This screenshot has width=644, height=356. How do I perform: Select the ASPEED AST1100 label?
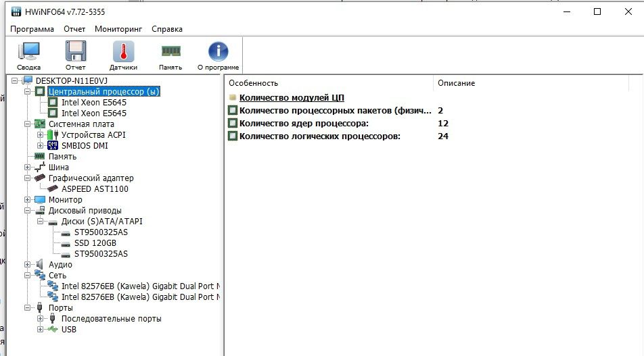point(95,188)
